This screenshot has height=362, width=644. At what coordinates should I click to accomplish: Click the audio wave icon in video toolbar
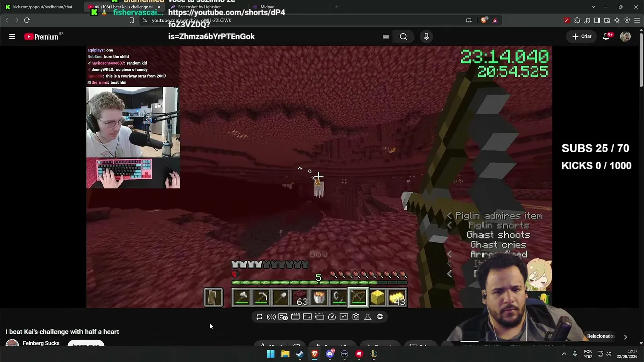click(271, 317)
